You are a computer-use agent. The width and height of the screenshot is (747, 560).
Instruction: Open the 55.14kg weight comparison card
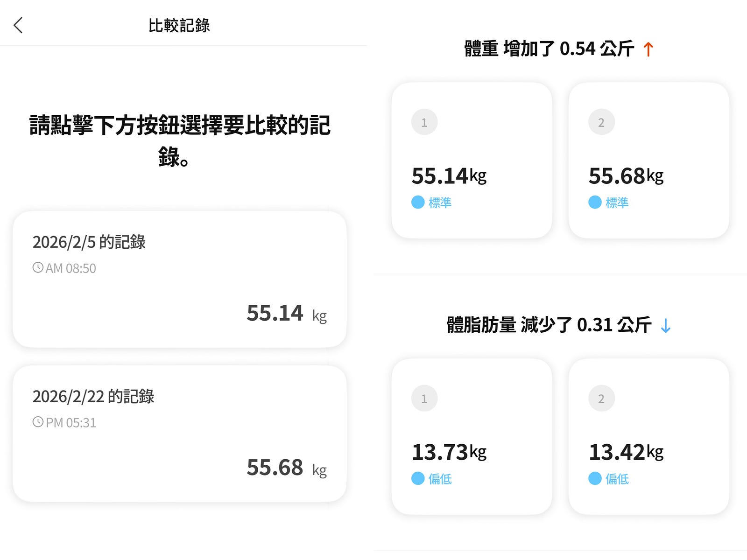click(x=472, y=161)
